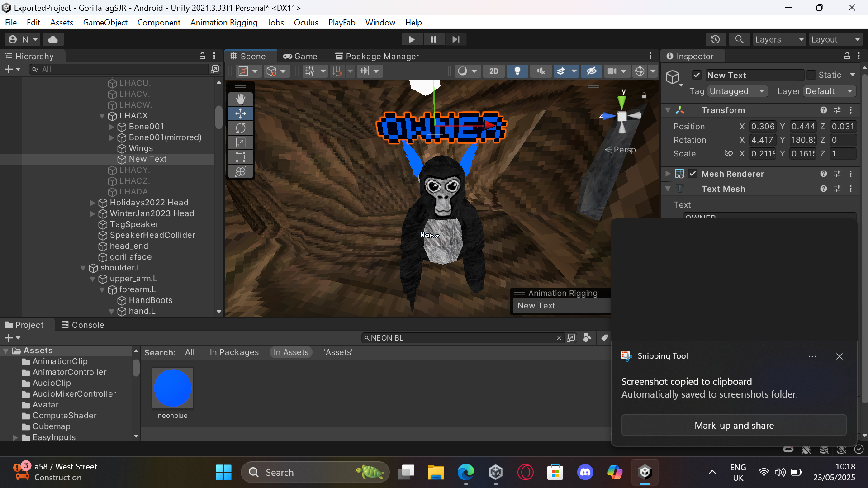Expand Bone001(mirrored) in hierarchy

tap(112, 137)
